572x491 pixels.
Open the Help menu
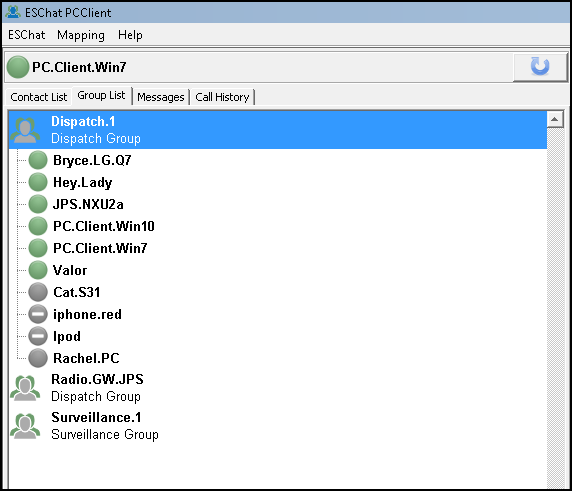130,35
